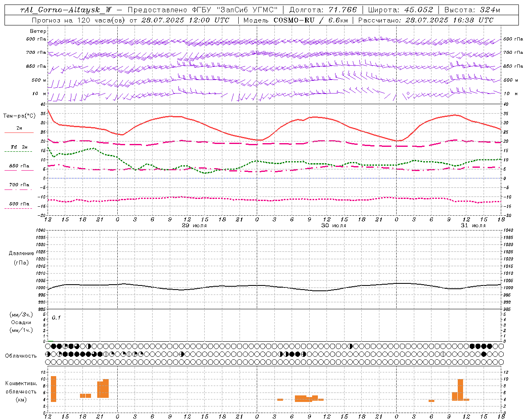Click the forecast start text 28.07.2025 12:00 UTC
This screenshot has width=525, height=420.
coord(185,20)
